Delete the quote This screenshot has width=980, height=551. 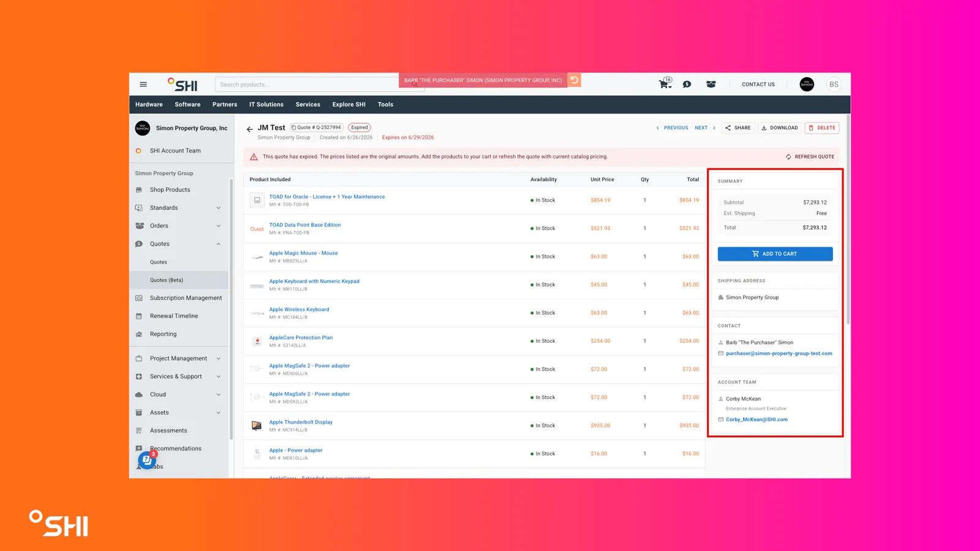click(x=822, y=128)
